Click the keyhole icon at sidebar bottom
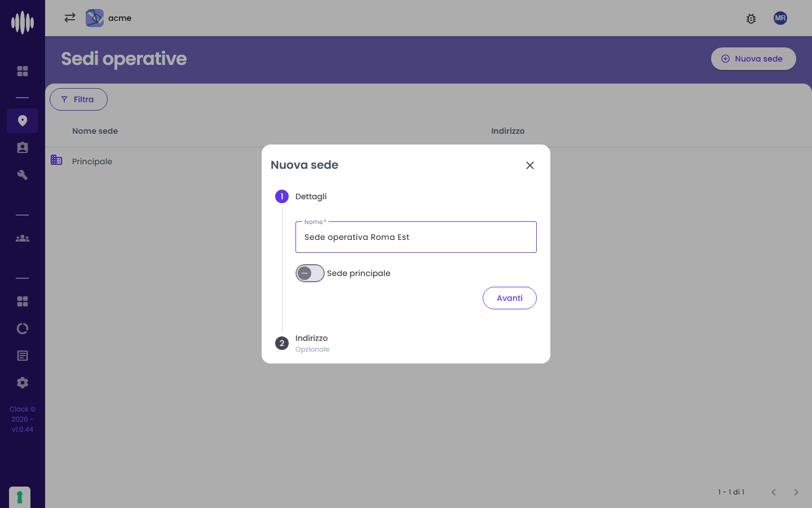Screen dimensions: 812x508 20,497
